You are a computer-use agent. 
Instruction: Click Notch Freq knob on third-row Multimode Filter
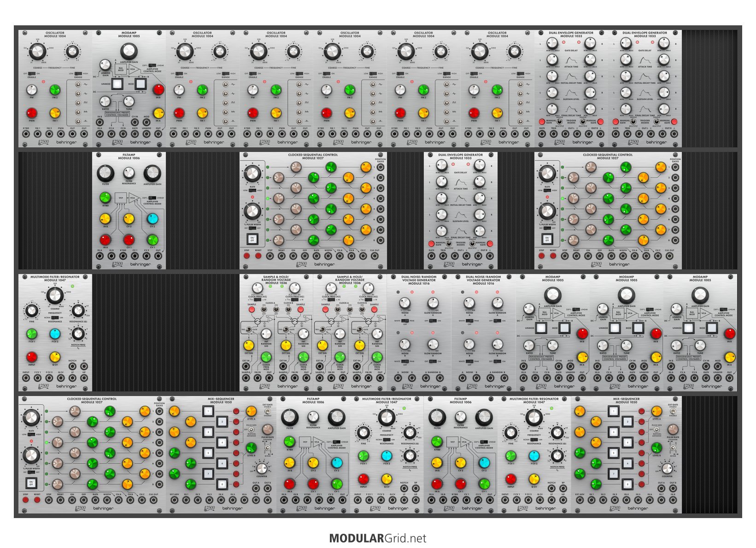pyautogui.click(x=78, y=333)
